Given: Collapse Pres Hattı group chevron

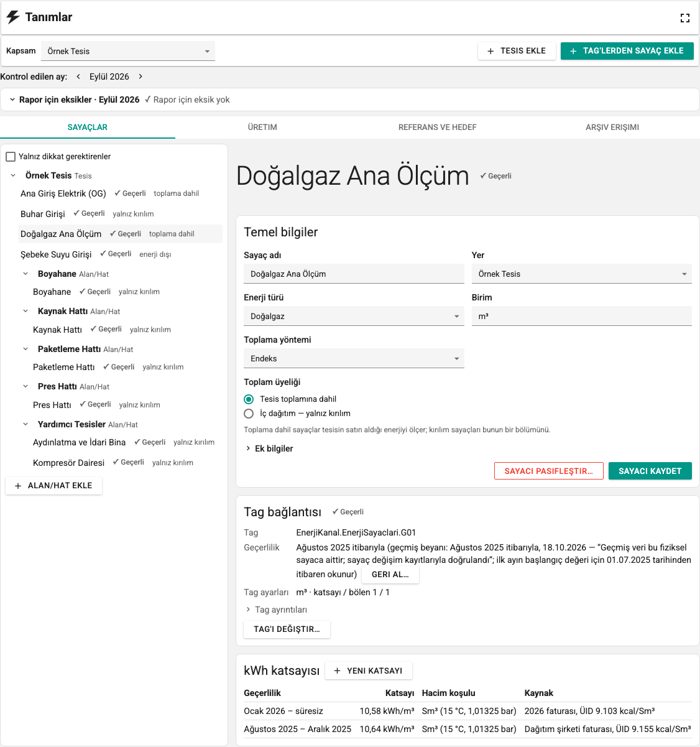Looking at the screenshot, I should click(25, 386).
